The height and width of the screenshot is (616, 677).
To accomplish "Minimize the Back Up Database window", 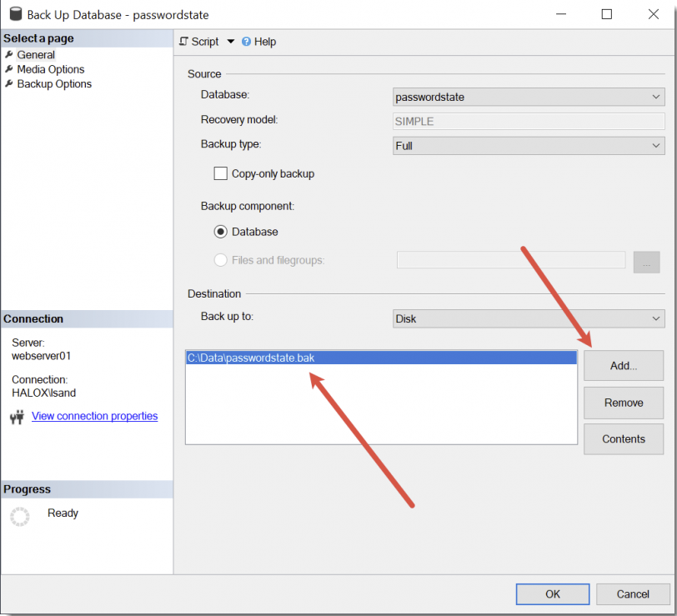I will click(x=561, y=14).
